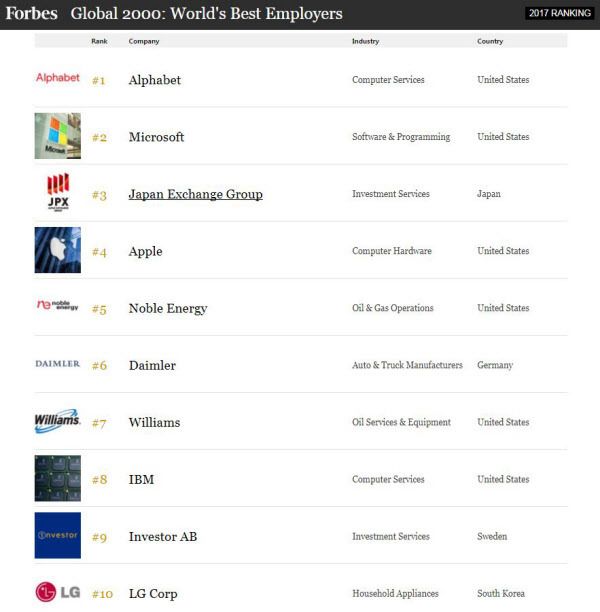Open the Alphabet company link
Screen dimensions: 600x612
155,80
